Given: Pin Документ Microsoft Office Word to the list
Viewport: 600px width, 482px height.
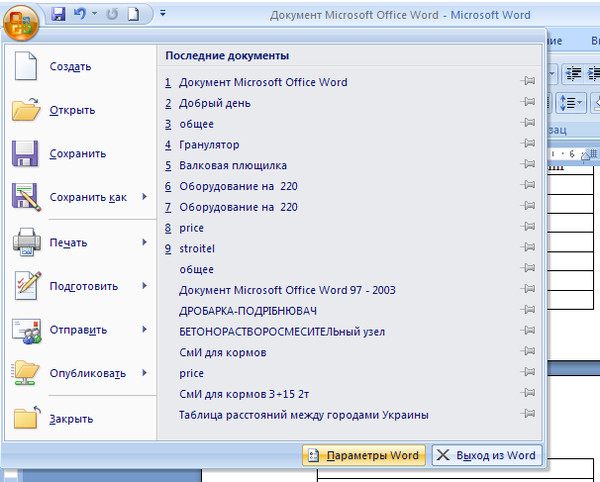Looking at the screenshot, I should [528, 81].
